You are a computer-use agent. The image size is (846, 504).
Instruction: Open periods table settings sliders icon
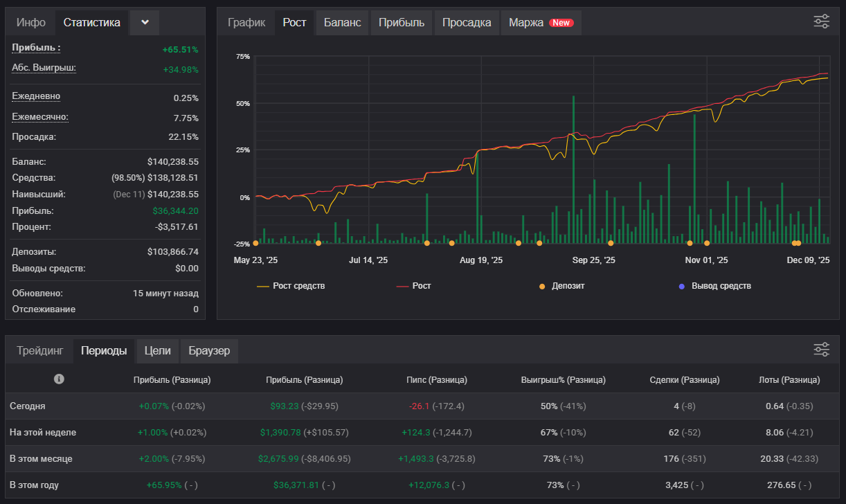[821, 350]
